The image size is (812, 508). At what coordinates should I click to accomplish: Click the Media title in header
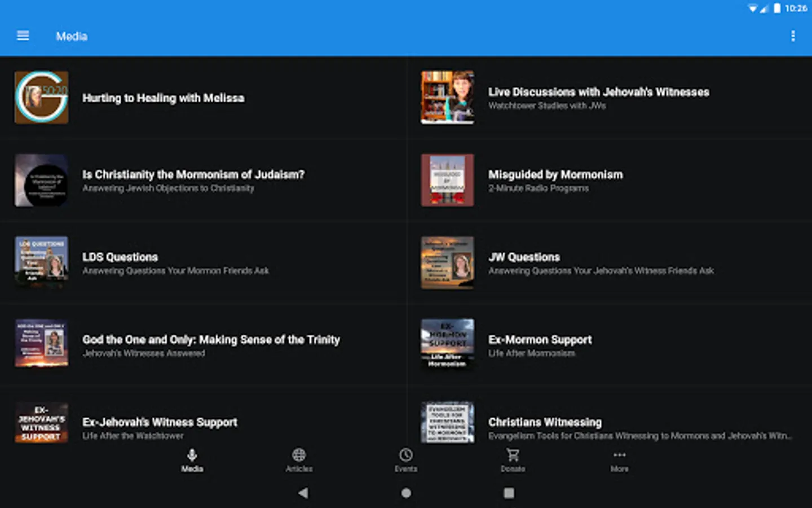point(72,36)
